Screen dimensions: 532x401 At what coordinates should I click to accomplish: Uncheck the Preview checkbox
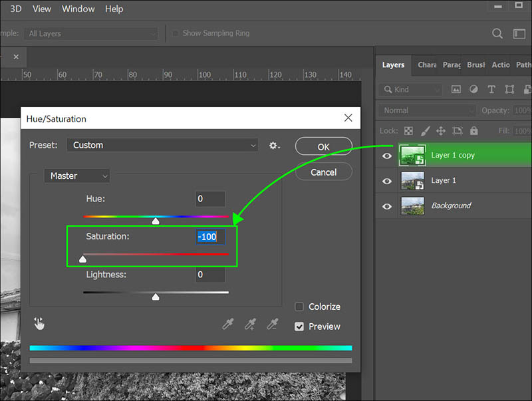[299, 327]
